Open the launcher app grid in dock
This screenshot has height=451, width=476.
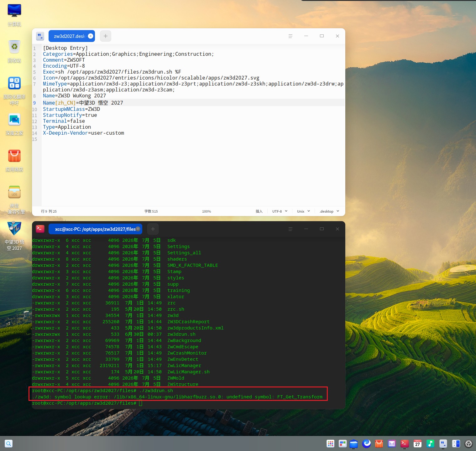pyautogui.click(x=331, y=443)
